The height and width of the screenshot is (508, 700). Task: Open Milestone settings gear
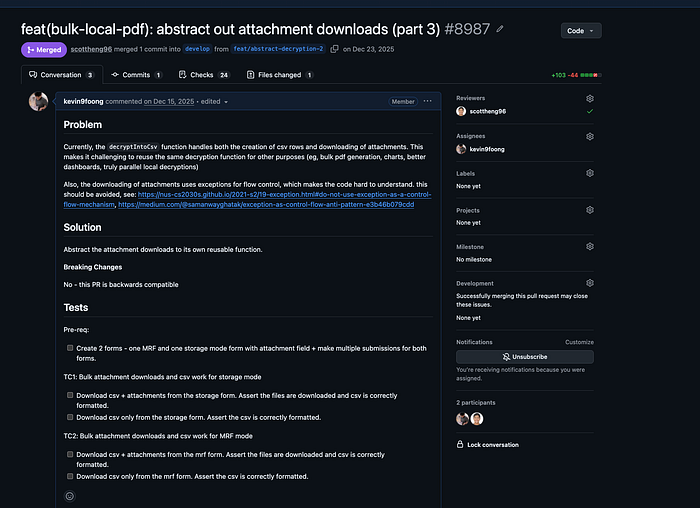(x=590, y=246)
